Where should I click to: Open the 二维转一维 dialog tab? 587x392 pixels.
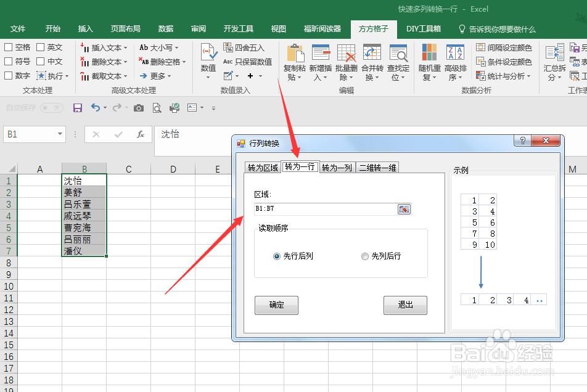[377, 166]
